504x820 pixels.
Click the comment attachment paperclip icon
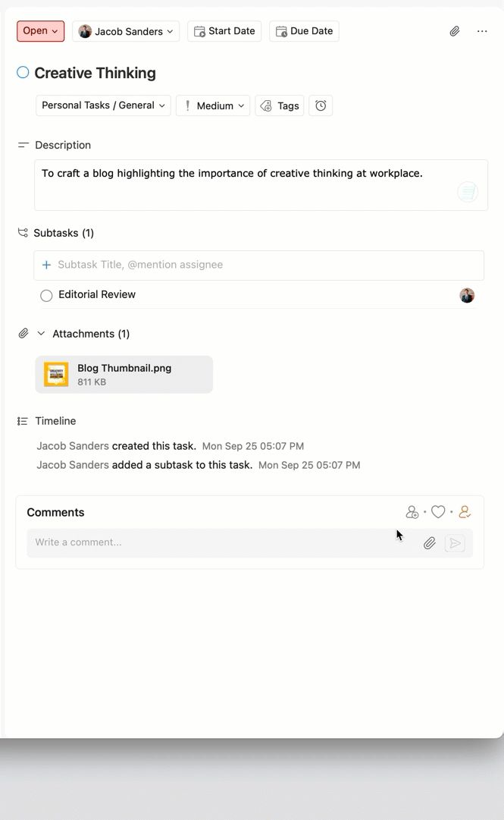[429, 543]
